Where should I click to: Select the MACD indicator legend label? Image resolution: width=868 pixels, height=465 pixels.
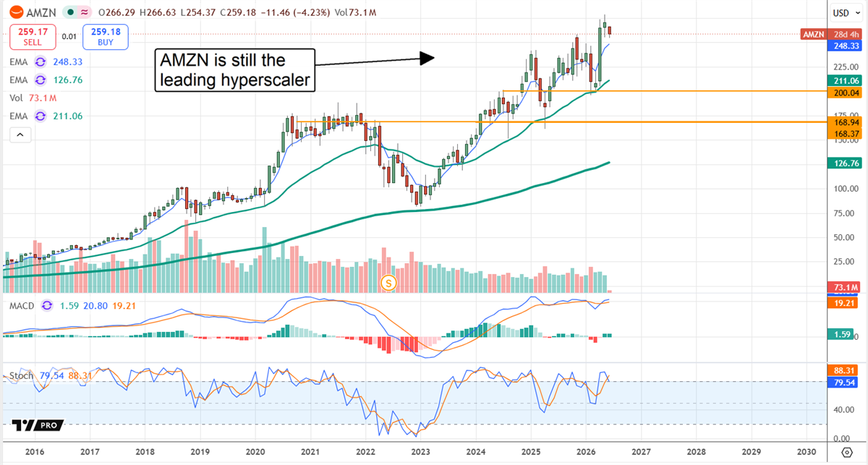(22, 306)
